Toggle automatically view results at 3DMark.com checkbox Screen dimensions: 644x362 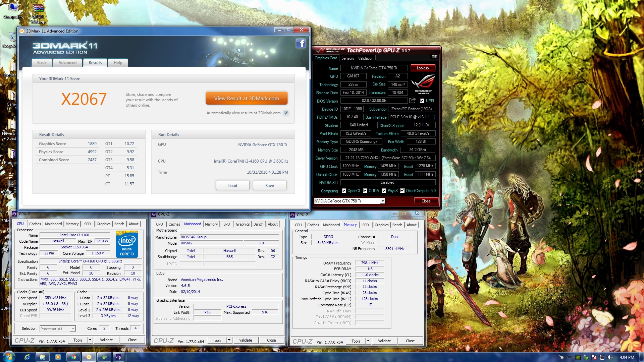tap(286, 113)
